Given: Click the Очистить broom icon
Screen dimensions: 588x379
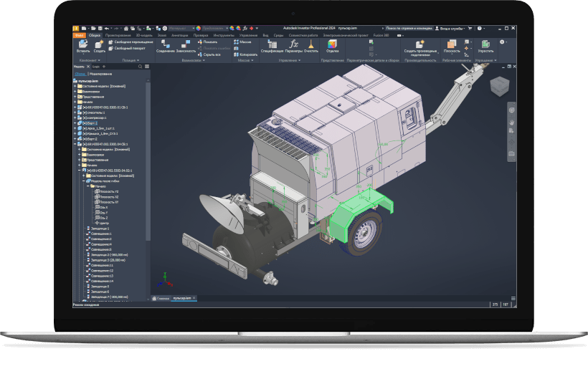Looking at the screenshot, I should (310, 44).
